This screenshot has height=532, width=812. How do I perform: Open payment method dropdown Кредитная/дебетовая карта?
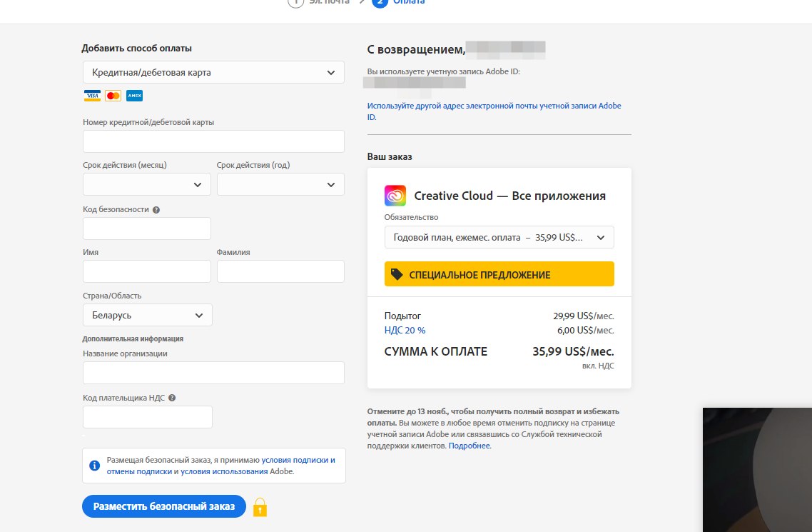point(213,73)
